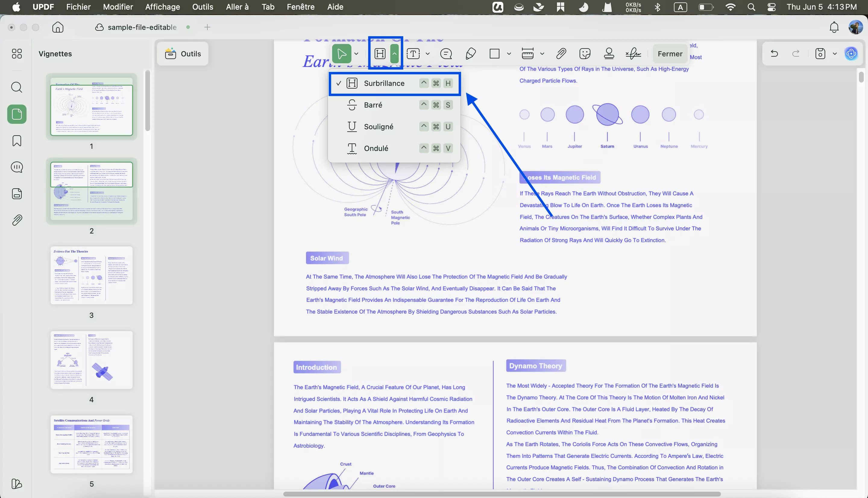868x498 pixels.
Task: Select page 5 thumbnail
Action: point(91,444)
